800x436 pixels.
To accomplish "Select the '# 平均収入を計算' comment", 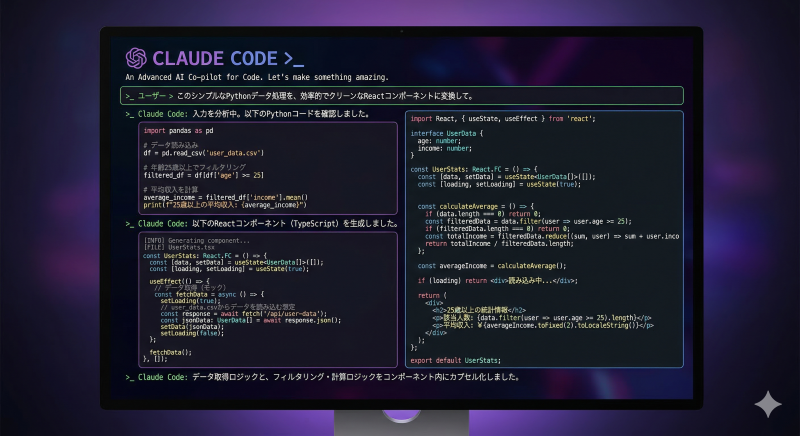I will (170, 190).
